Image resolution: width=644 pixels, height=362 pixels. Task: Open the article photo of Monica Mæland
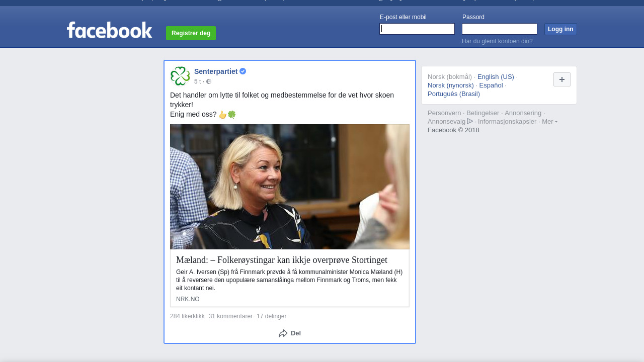[x=290, y=187]
